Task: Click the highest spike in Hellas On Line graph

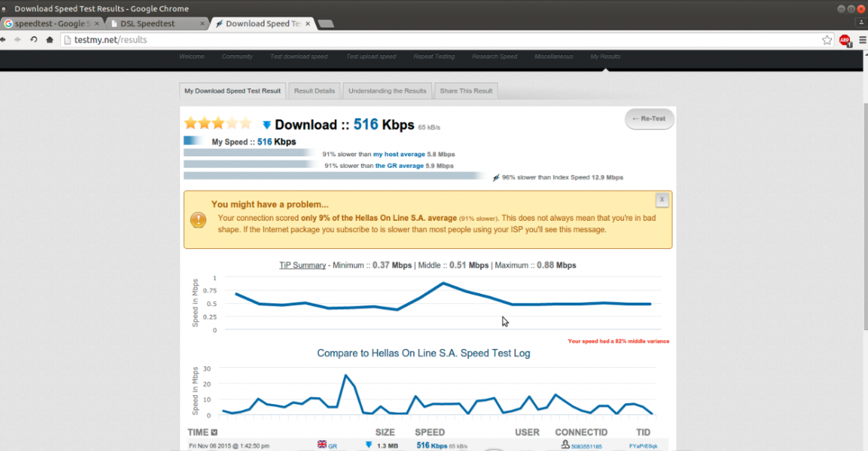Action: click(x=346, y=375)
